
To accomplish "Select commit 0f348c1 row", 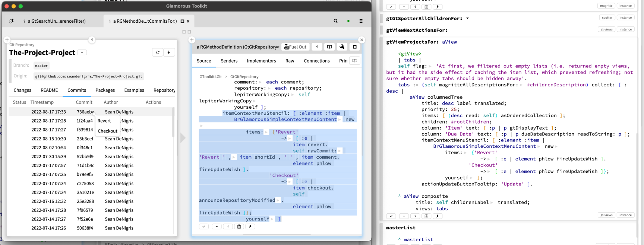I will (91, 147).
